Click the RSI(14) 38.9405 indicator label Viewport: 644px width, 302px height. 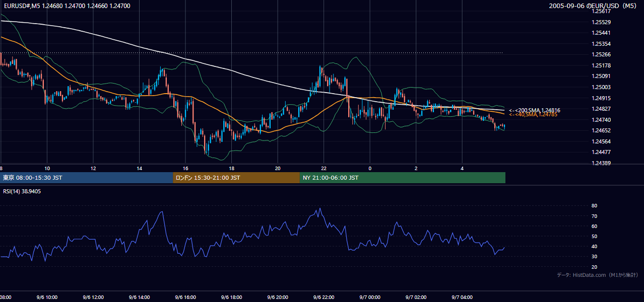pos(22,191)
